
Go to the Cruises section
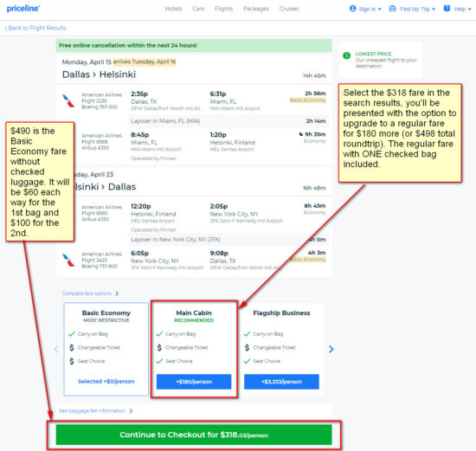(x=289, y=9)
